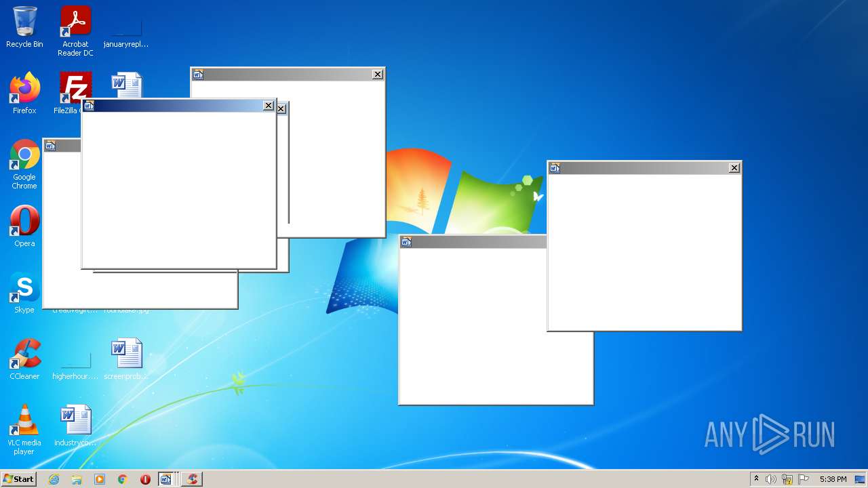Open system menu icon of leftmost Word window

click(50, 146)
